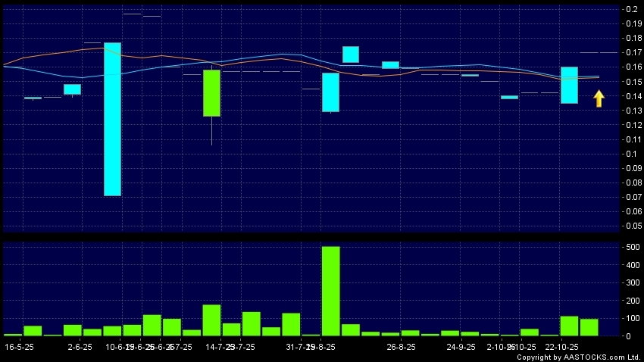Click the AASTOCKS.com copyright text
The image size is (644, 362).
[x=578, y=357]
